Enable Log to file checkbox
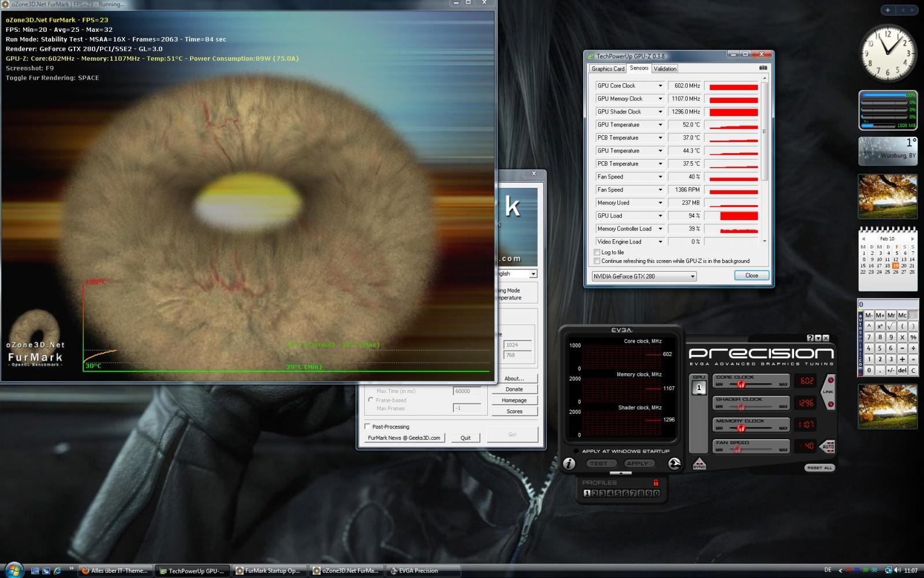 point(597,252)
